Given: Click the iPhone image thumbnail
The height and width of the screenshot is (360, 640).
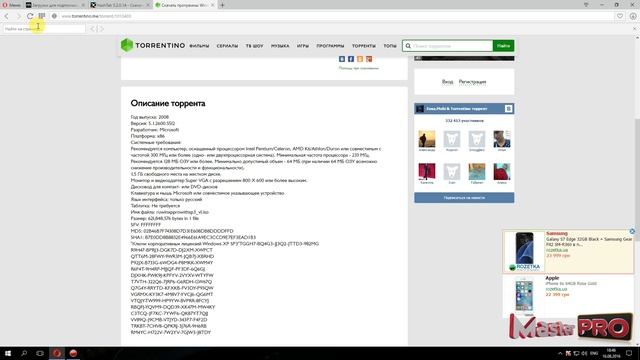Looking at the screenshot, I should click(524, 295).
